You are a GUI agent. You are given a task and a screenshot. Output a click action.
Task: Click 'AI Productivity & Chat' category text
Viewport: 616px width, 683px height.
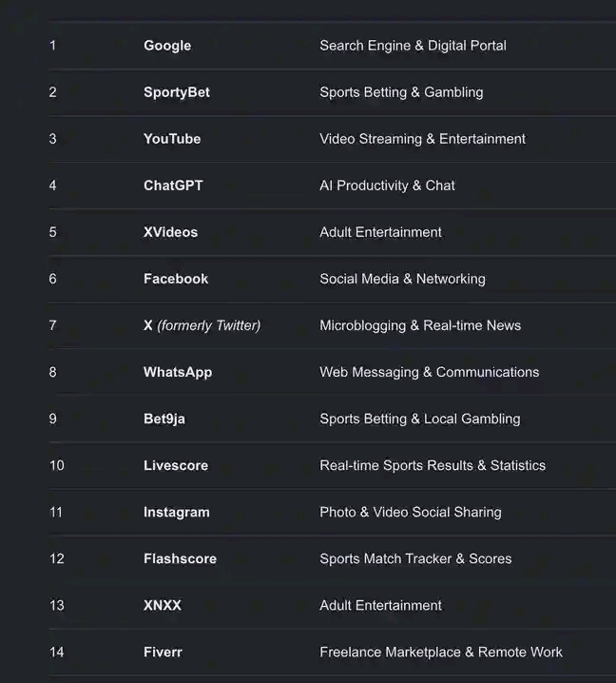coord(387,185)
